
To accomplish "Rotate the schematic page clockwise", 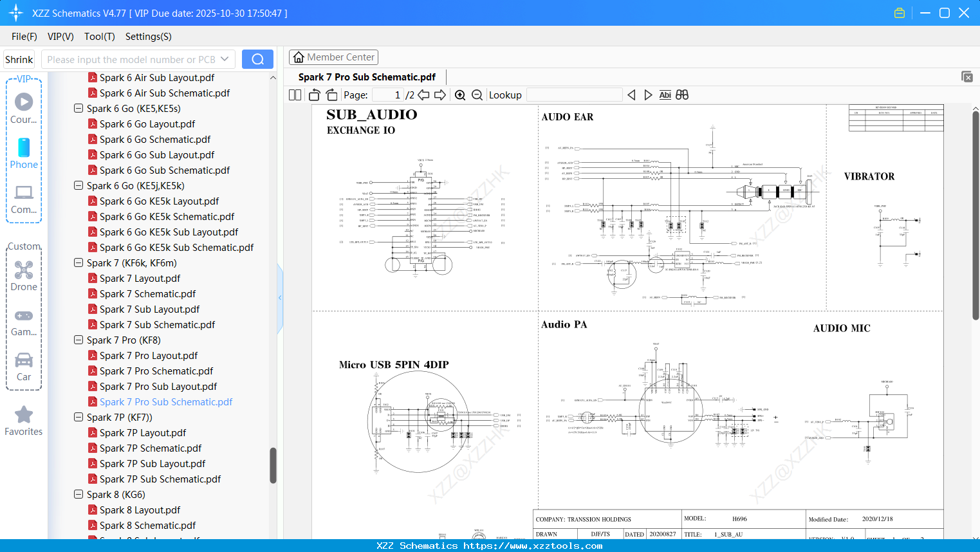I will coord(331,95).
